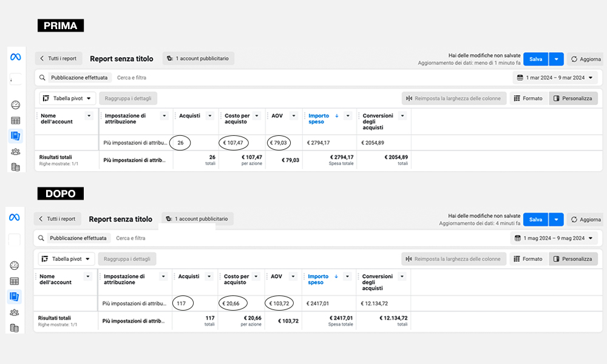
Task: Open date range 1 mag 2024 – 9 mag 2024
Action: (554, 238)
